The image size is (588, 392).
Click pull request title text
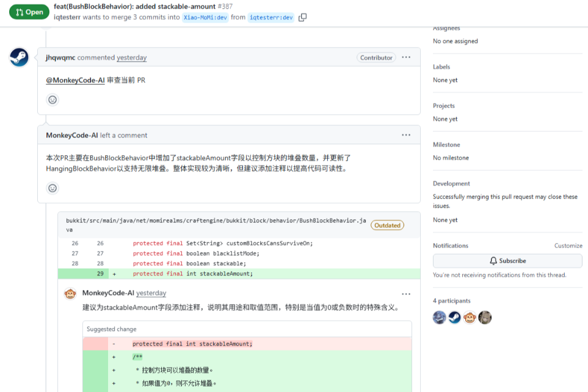(134, 6)
